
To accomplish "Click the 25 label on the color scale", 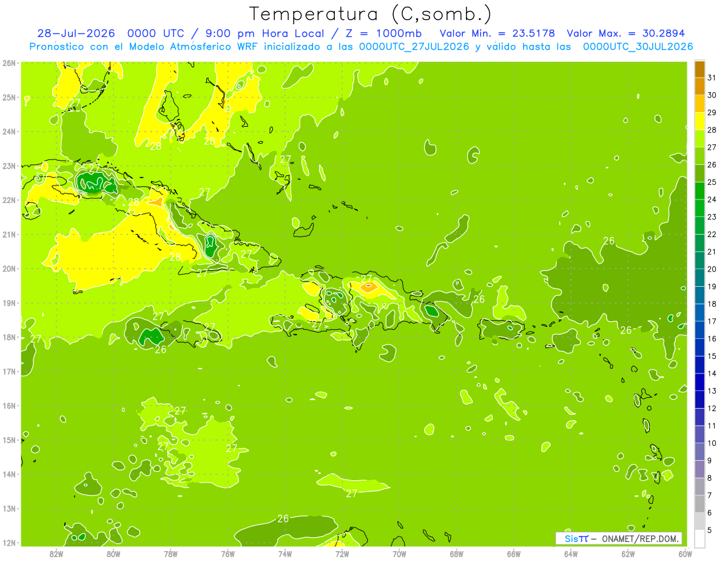I will 712,182.
